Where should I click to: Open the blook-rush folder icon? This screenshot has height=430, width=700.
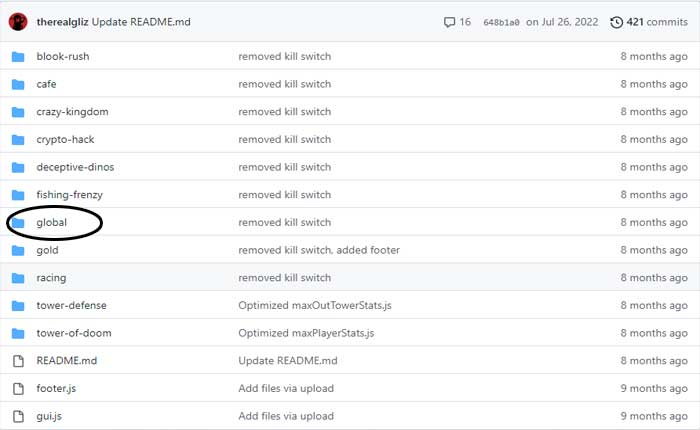[x=17, y=57]
